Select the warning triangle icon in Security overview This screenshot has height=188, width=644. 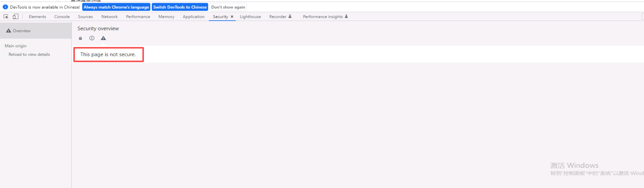[x=103, y=38]
